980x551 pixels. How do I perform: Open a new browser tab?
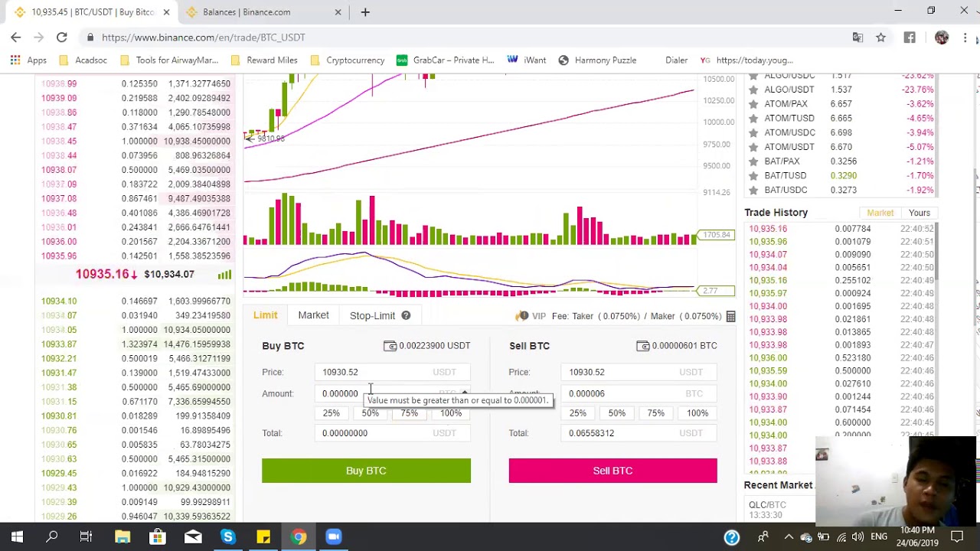365,12
